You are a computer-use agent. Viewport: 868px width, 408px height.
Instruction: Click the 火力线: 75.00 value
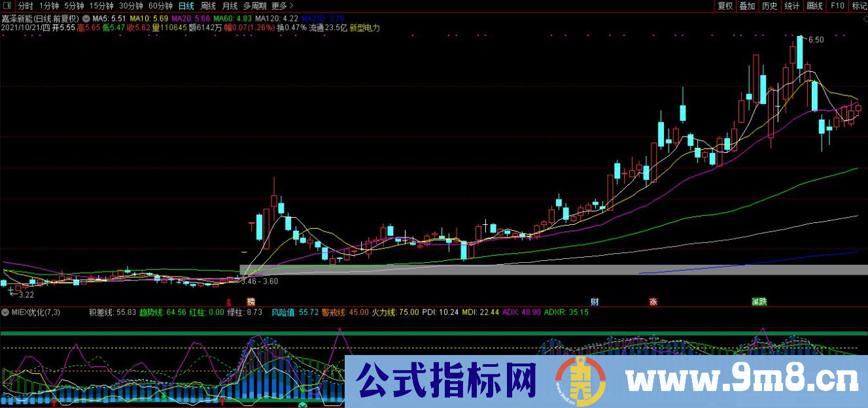tap(395, 313)
